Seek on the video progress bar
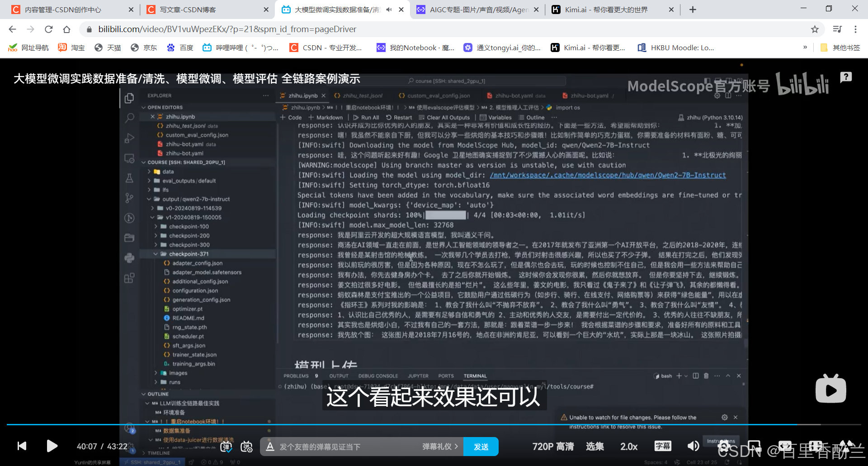The width and height of the screenshot is (868, 466). (x=434, y=424)
